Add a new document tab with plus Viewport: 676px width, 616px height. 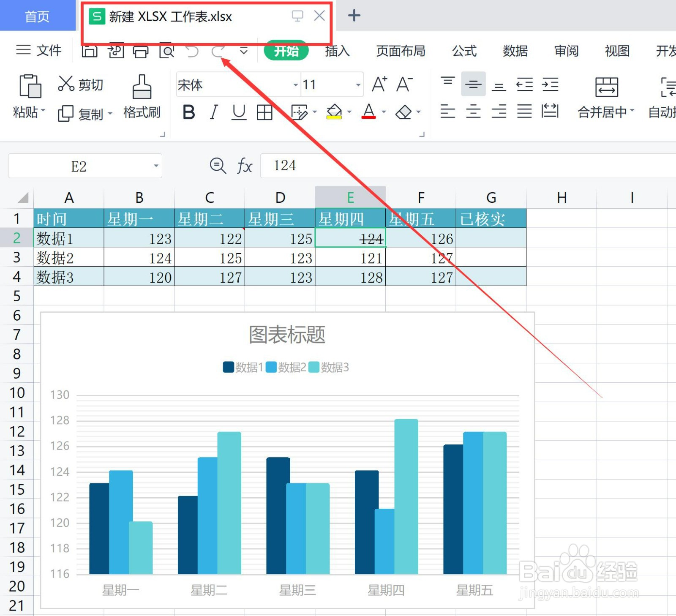coord(354,16)
